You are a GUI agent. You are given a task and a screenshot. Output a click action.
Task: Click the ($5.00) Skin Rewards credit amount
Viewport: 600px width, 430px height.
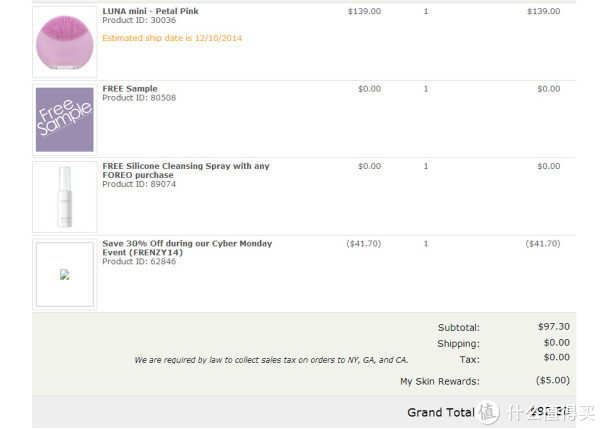point(553,380)
